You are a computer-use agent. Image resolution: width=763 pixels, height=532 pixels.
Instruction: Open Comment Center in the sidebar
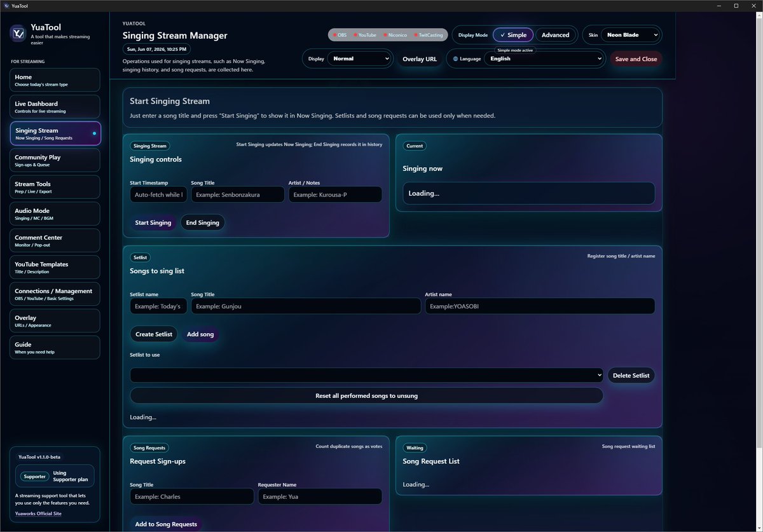tap(55, 240)
